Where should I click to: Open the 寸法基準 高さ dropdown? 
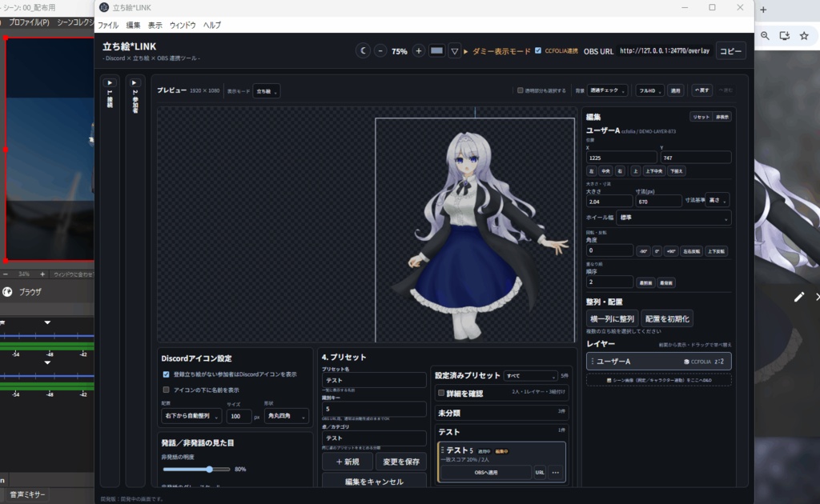pyautogui.click(x=717, y=200)
